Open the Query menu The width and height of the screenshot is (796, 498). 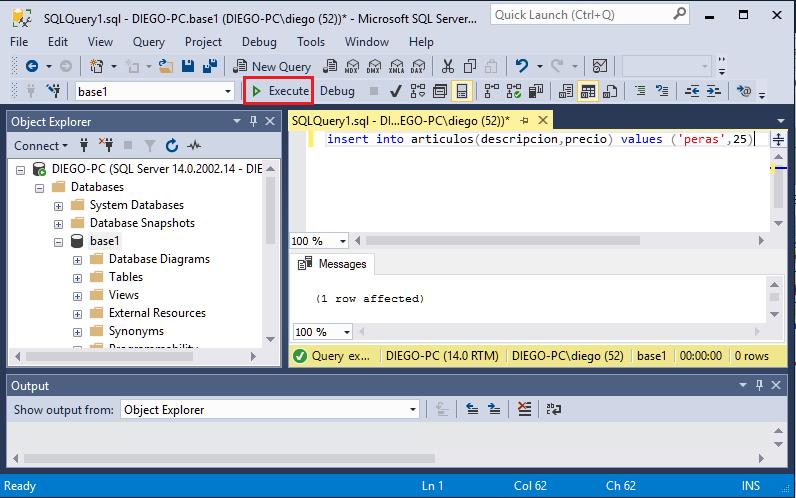click(x=148, y=42)
